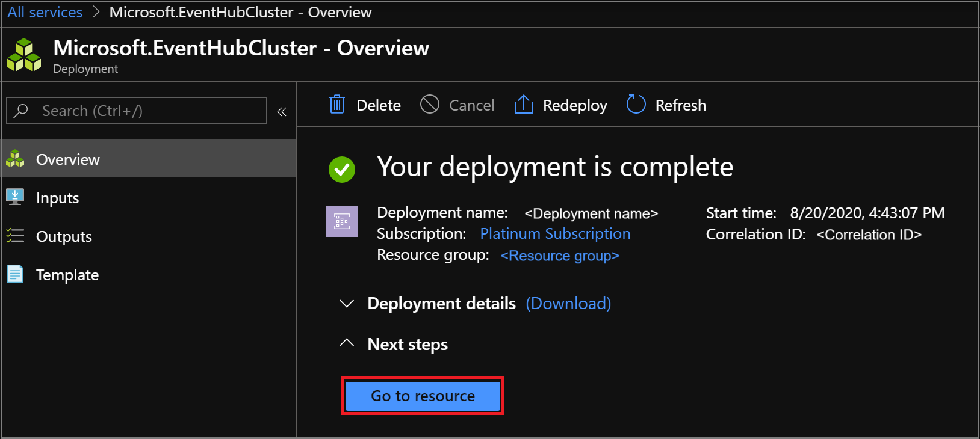Click the Outputs checklist icon

15,236
